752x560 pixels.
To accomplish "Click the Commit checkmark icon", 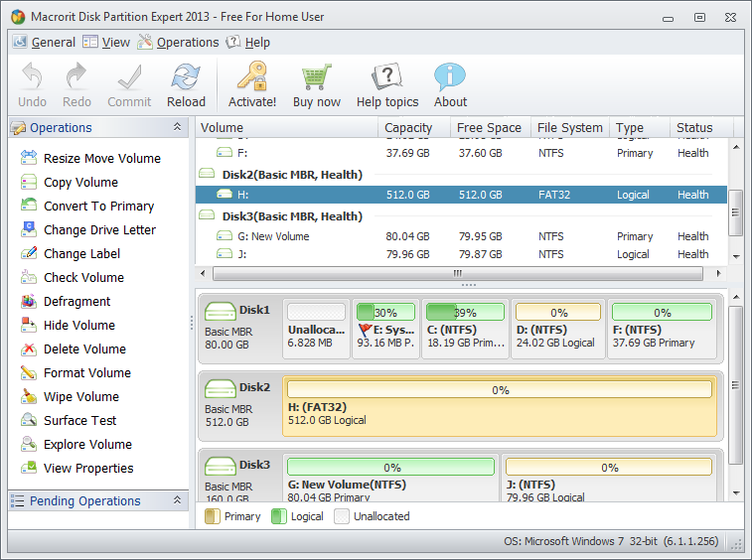I will point(129,76).
